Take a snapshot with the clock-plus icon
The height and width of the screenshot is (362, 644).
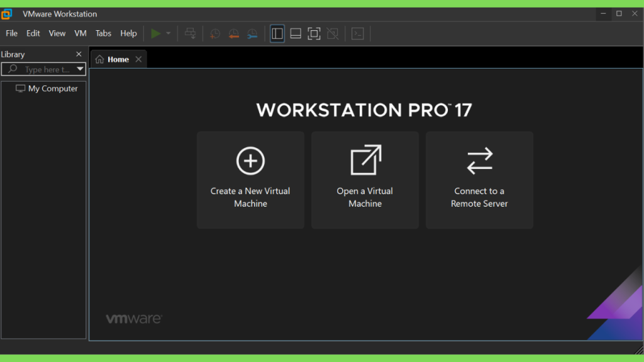pos(215,34)
